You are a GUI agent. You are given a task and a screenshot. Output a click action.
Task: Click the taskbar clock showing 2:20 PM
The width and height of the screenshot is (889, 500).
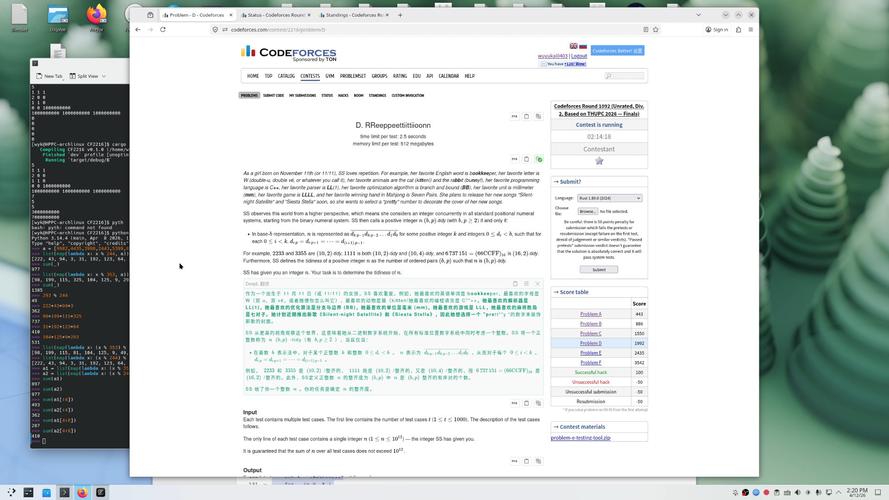857,492
